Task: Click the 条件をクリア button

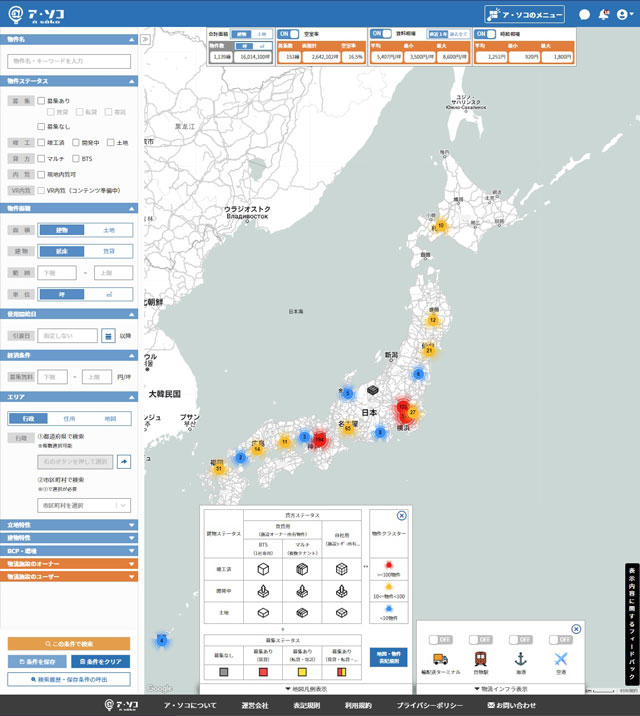Action: [100, 661]
